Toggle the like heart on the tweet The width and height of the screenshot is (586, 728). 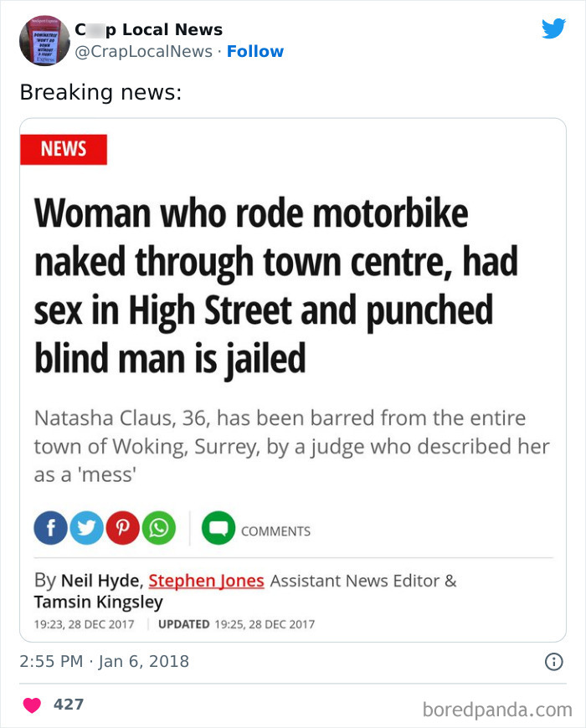(32, 704)
